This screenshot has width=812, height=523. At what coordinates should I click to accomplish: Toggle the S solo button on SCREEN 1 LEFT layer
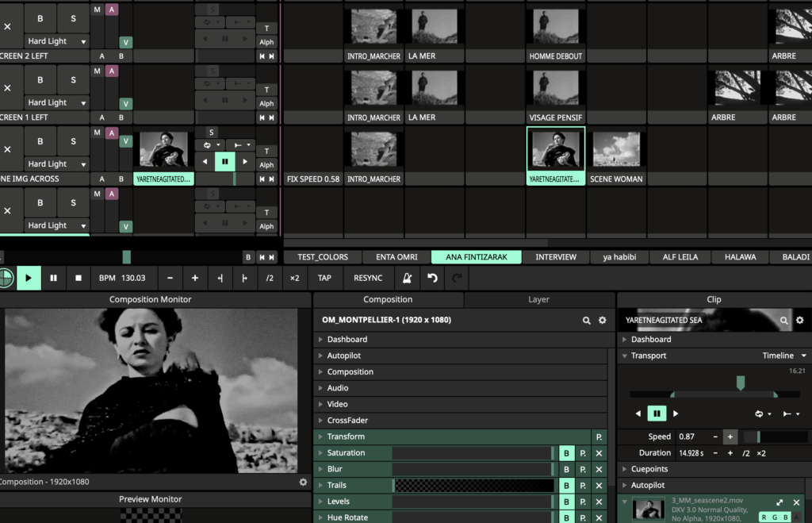click(x=73, y=80)
